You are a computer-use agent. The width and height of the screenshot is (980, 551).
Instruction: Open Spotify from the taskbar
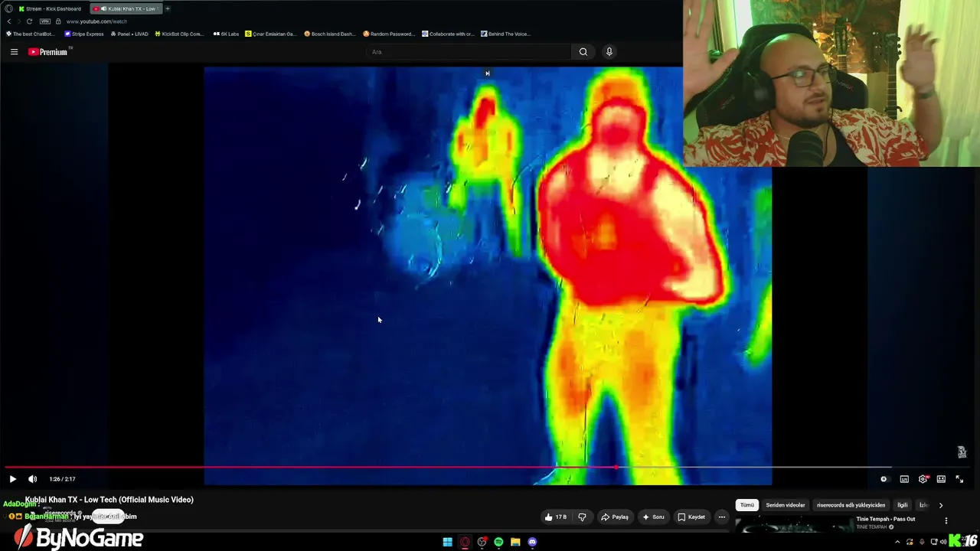click(x=498, y=543)
